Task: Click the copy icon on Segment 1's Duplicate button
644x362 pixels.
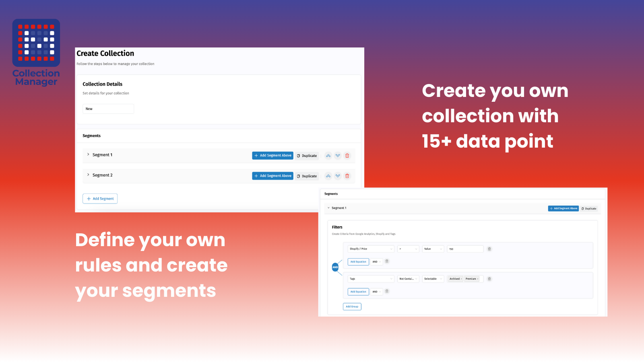Action: (298, 156)
